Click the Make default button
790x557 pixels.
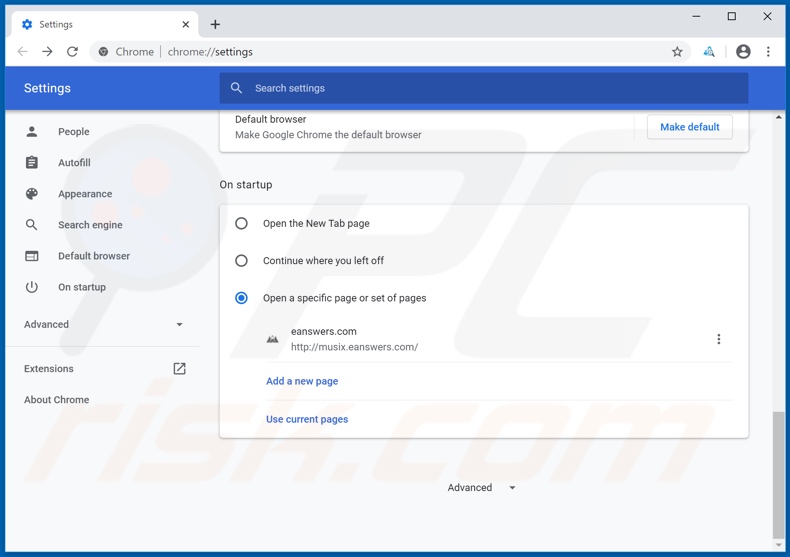(x=690, y=127)
